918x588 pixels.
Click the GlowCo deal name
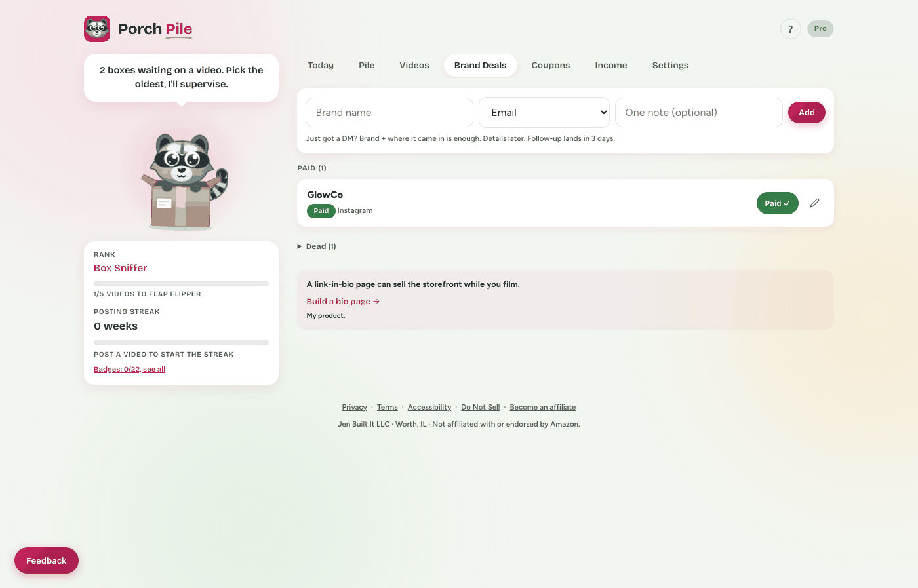[x=325, y=195]
